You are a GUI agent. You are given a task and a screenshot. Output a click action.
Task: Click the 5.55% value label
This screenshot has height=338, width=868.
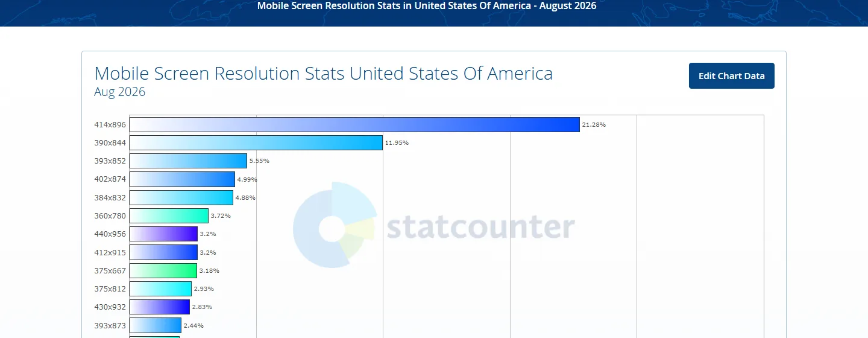click(x=259, y=161)
